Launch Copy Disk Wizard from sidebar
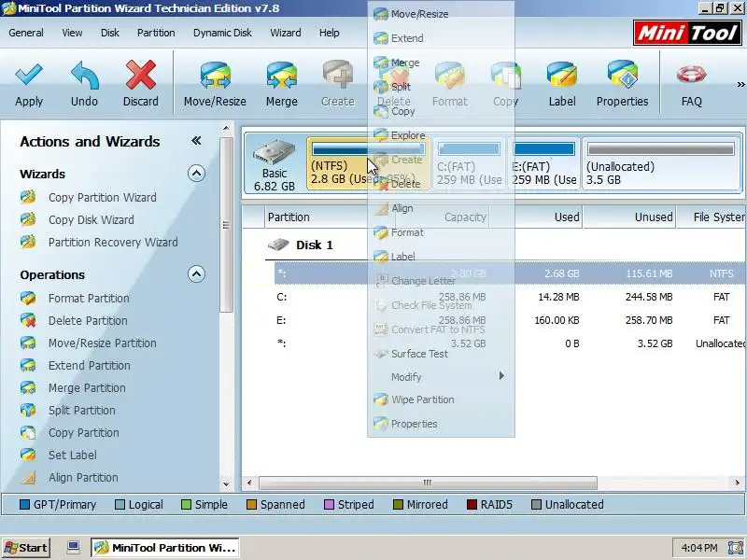This screenshot has height=560, width=747. [x=91, y=220]
